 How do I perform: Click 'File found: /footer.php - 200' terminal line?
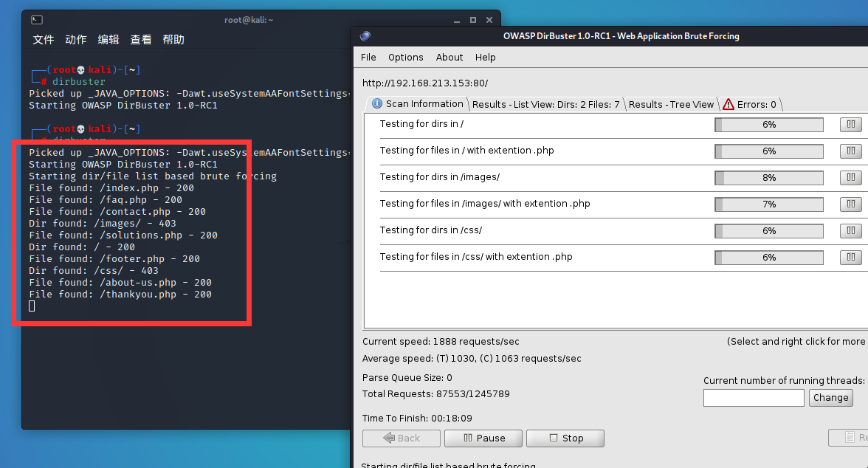pyautogui.click(x=114, y=258)
